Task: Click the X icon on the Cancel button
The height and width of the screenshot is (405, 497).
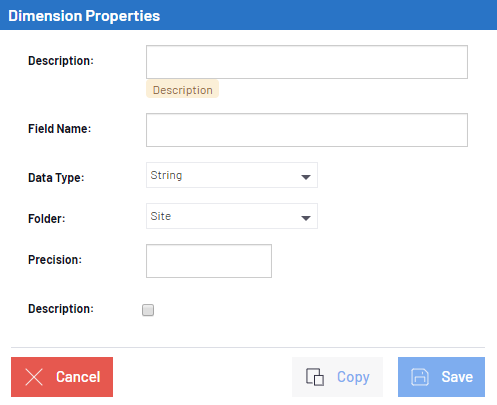Action: coord(34,377)
